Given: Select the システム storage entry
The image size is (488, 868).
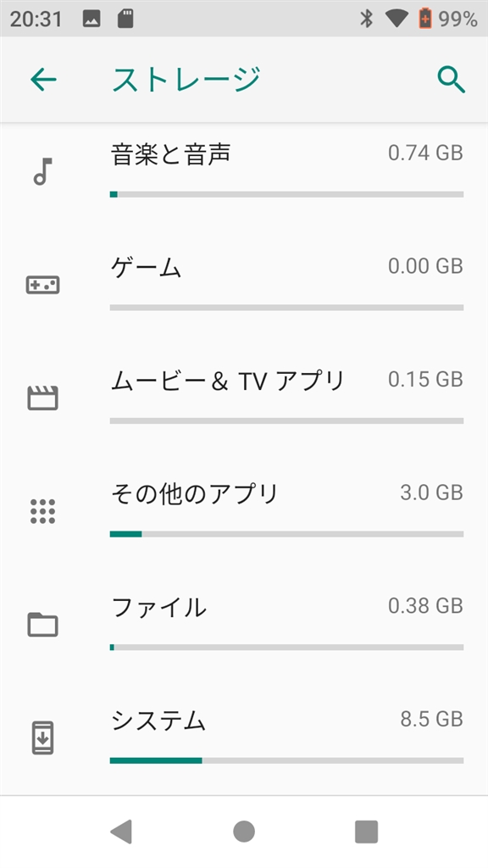Looking at the screenshot, I should (244, 738).
